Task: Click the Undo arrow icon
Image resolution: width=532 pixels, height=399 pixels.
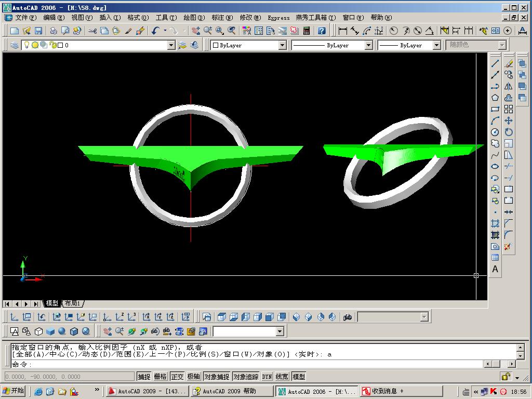Action: (155, 31)
